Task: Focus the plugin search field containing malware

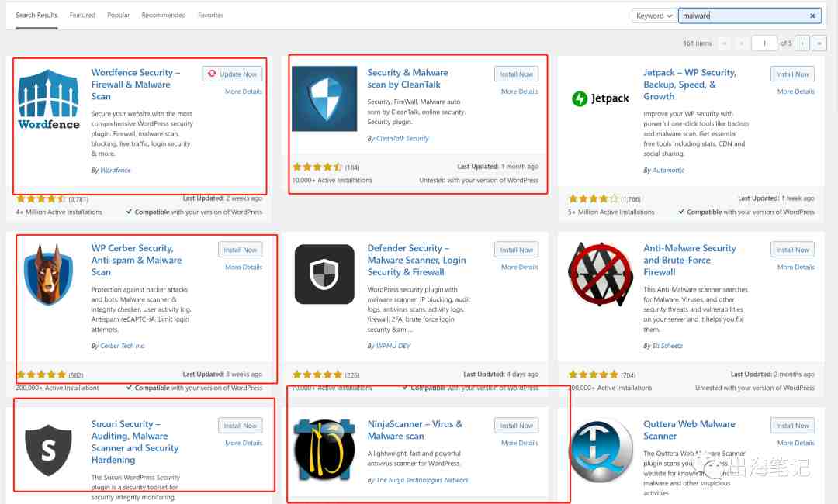Action: [750, 16]
